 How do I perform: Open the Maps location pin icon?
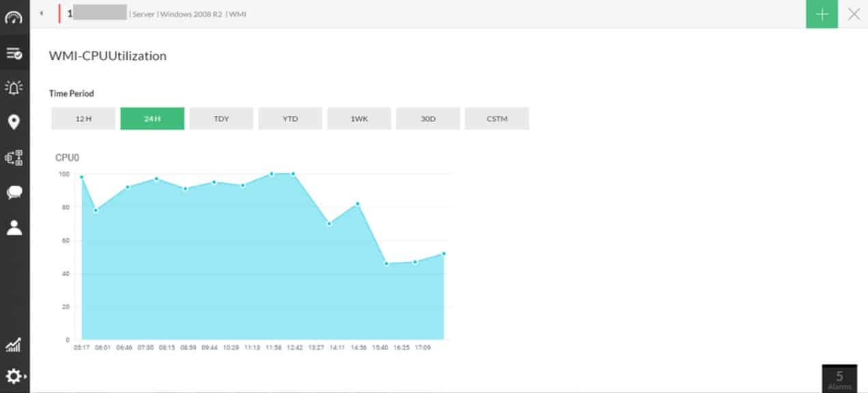coord(14,123)
